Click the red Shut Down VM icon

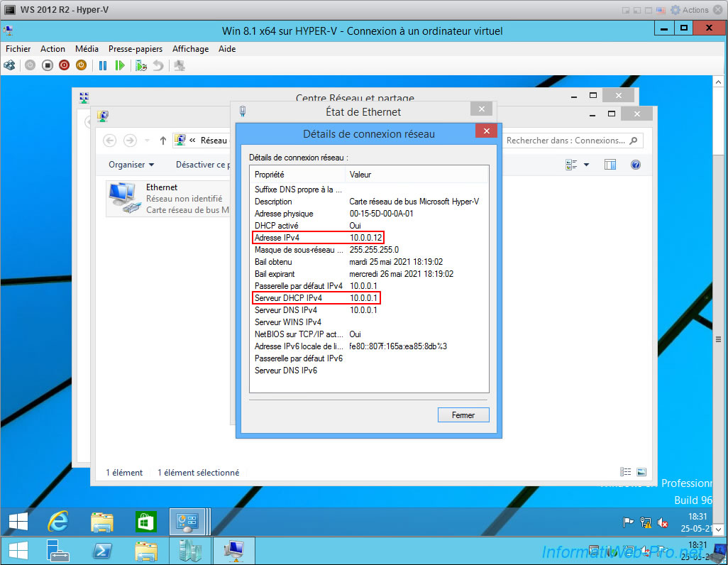(x=64, y=65)
